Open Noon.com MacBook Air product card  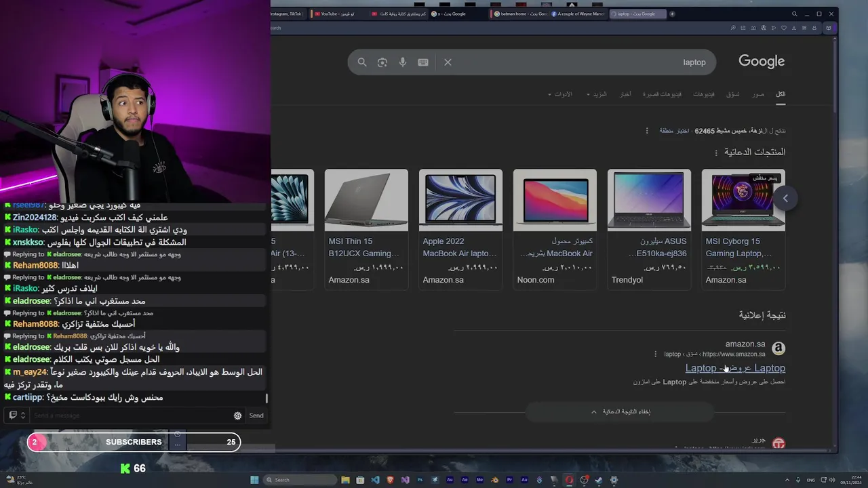coord(555,229)
